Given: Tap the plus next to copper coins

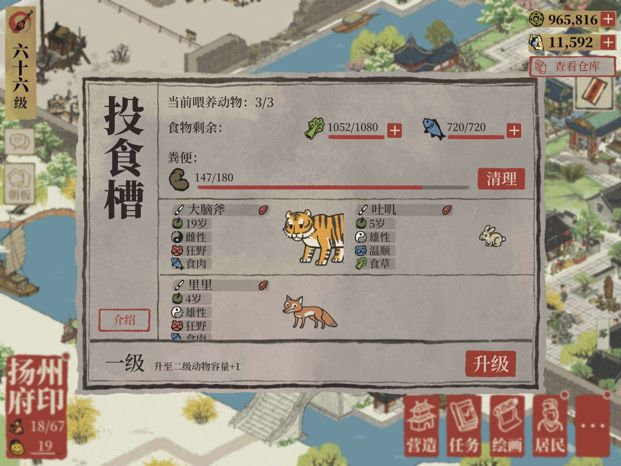Looking at the screenshot, I should 608,19.
